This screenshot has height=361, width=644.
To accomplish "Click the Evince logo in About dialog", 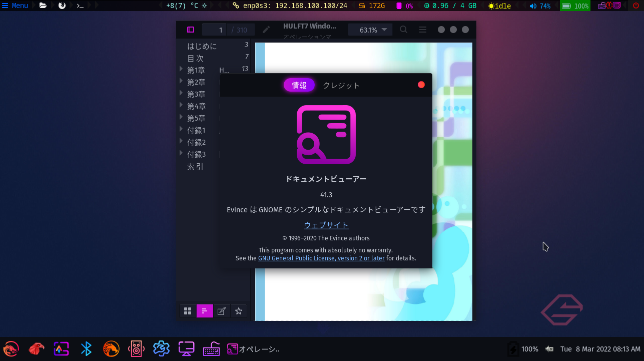I will tap(326, 135).
